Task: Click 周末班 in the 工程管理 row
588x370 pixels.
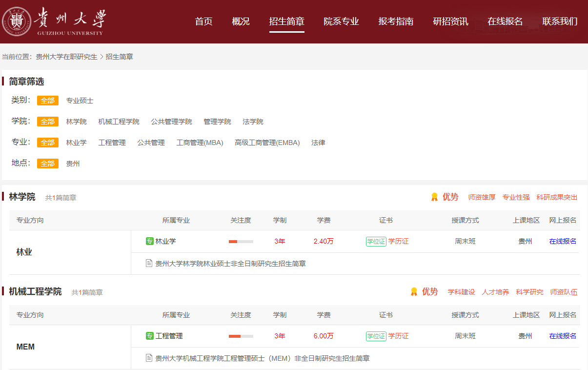Action: [x=465, y=336]
